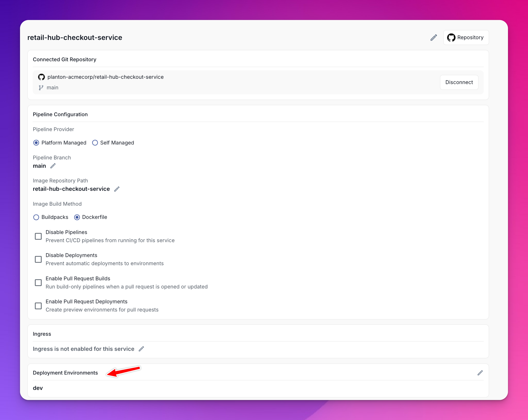Tick the Disable Deployments checkbox
528x420 pixels.
point(38,259)
